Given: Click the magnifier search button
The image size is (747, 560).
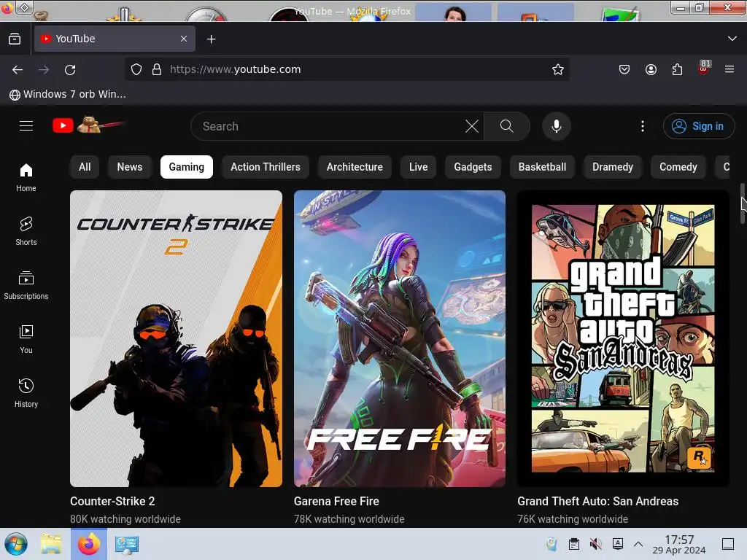Looking at the screenshot, I should (507, 126).
